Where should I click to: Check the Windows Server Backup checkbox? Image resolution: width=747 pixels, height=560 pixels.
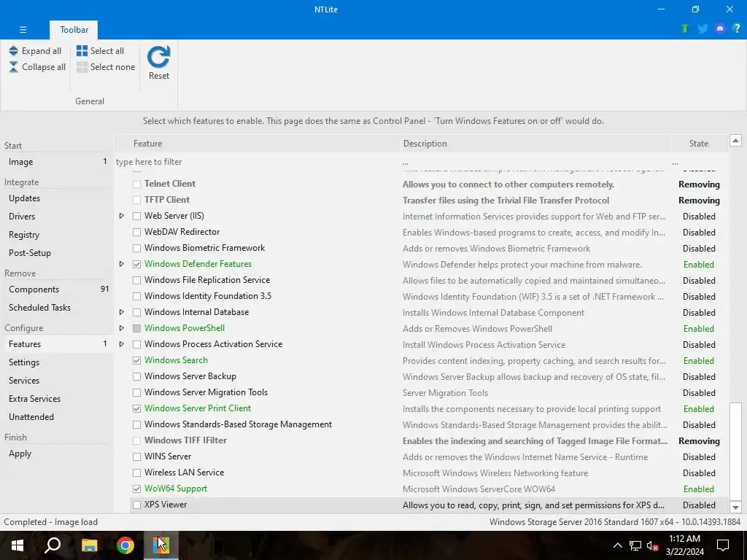coord(136,377)
